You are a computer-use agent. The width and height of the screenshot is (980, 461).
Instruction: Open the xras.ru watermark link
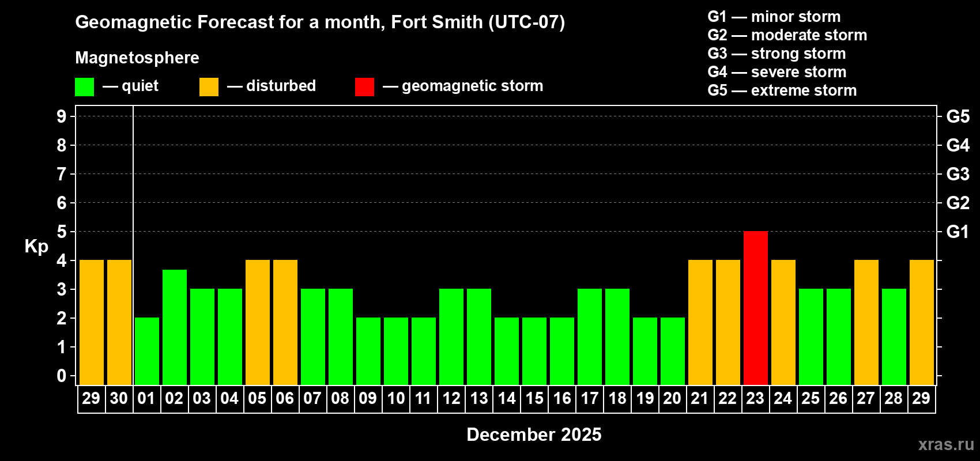coord(945,444)
